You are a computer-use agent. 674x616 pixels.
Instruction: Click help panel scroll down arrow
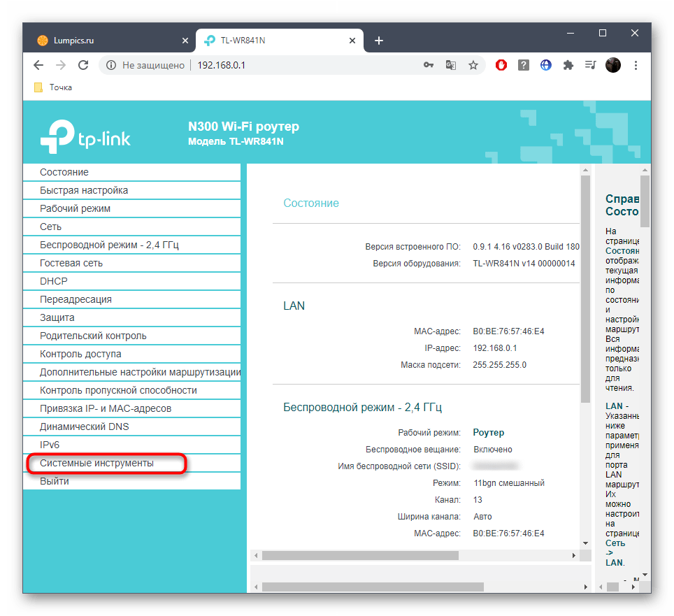[x=645, y=574]
